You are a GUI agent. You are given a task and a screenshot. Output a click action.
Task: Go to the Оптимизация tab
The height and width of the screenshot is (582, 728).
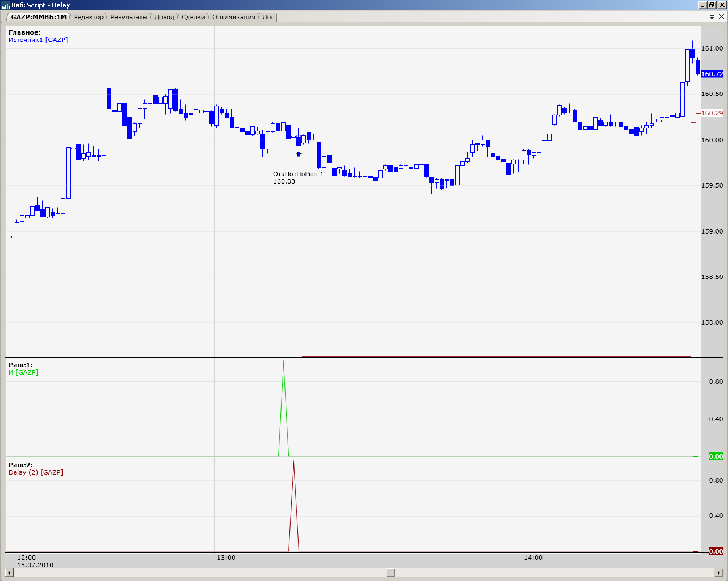(x=234, y=17)
